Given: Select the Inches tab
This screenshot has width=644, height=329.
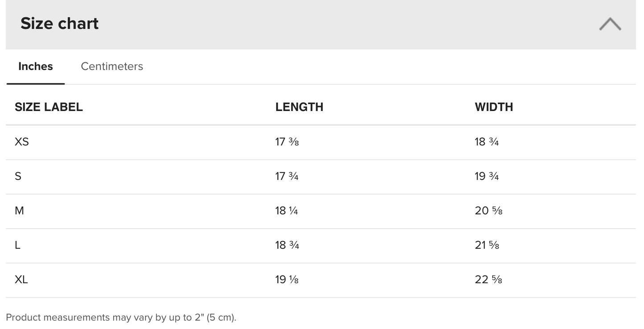Looking at the screenshot, I should (x=36, y=66).
